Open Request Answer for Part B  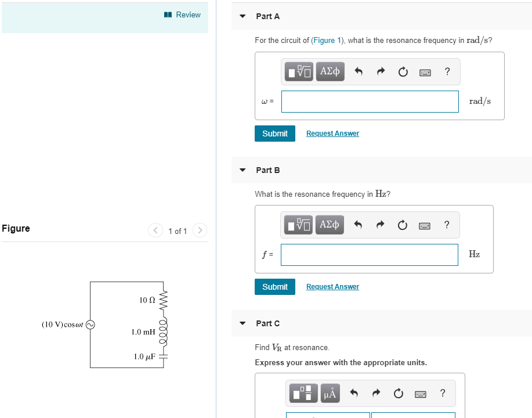(332, 286)
